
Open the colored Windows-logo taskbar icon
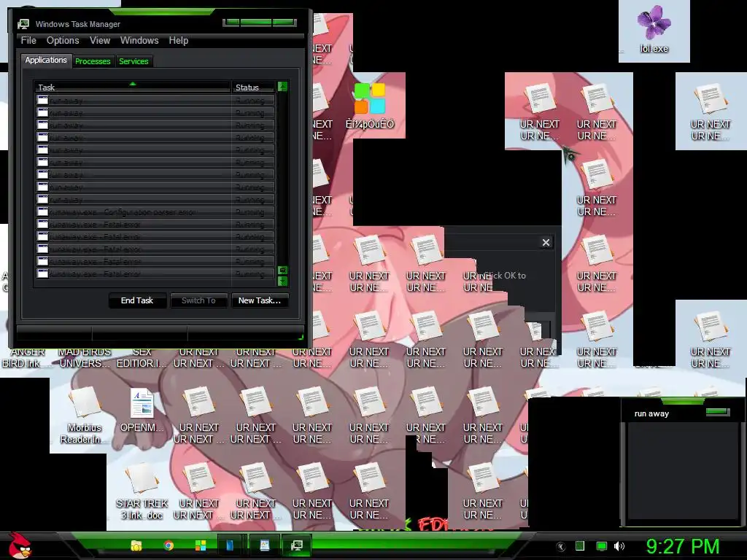pyautogui.click(x=201, y=545)
